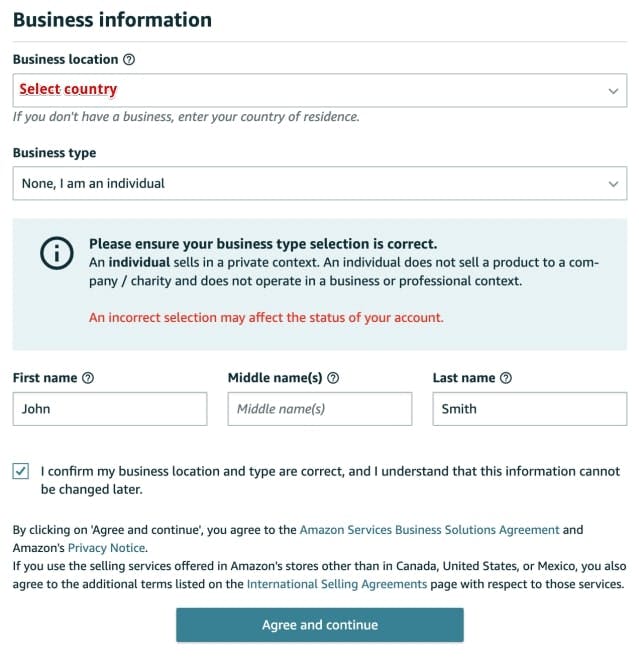
Task: Focus the Middle name(s) input field
Action: click(320, 409)
